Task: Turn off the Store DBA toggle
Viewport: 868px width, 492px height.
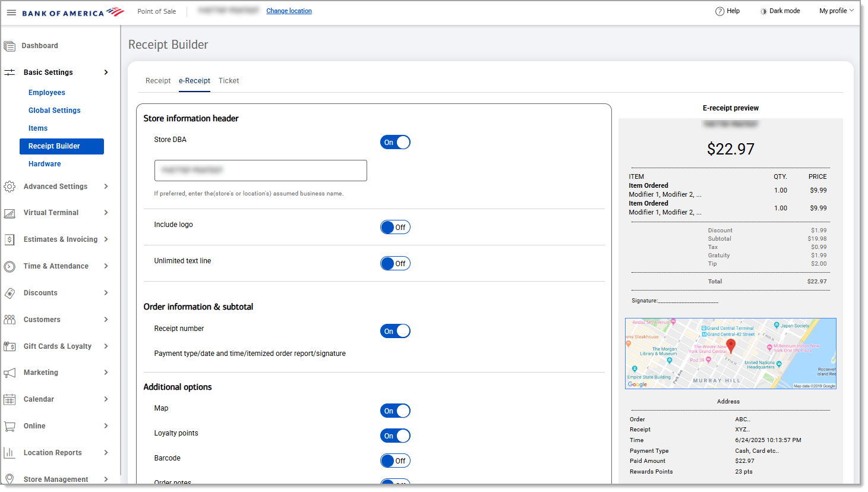Action: point(395,142)
